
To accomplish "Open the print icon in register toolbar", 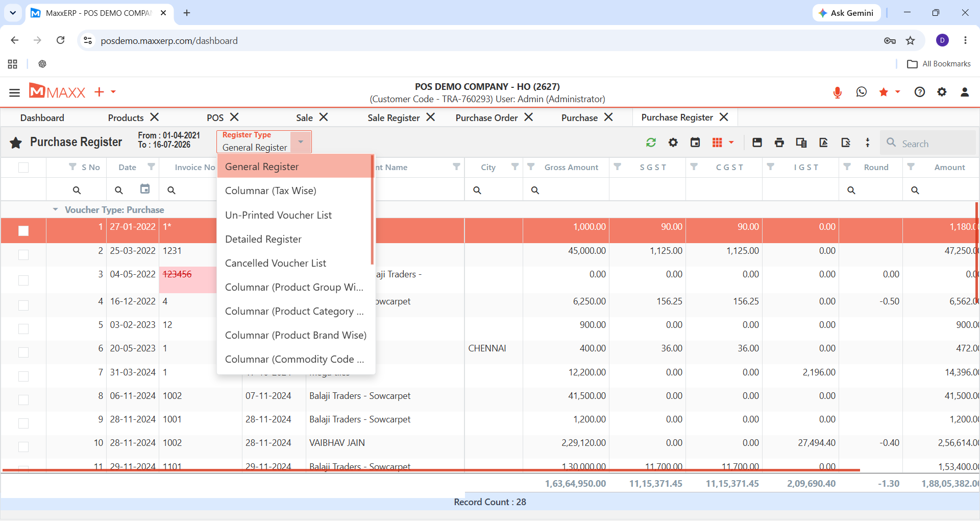I will pyautogui.click(x=779, y=143).
